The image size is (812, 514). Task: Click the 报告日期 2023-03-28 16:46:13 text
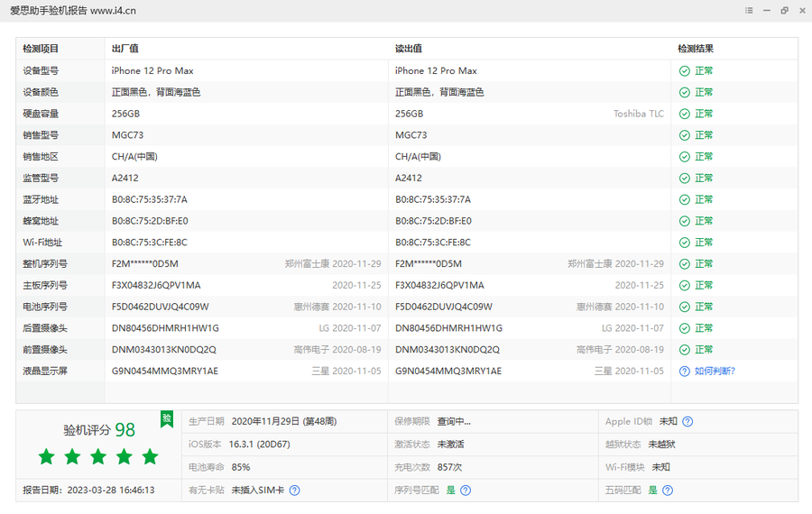(x=88, y=491)
